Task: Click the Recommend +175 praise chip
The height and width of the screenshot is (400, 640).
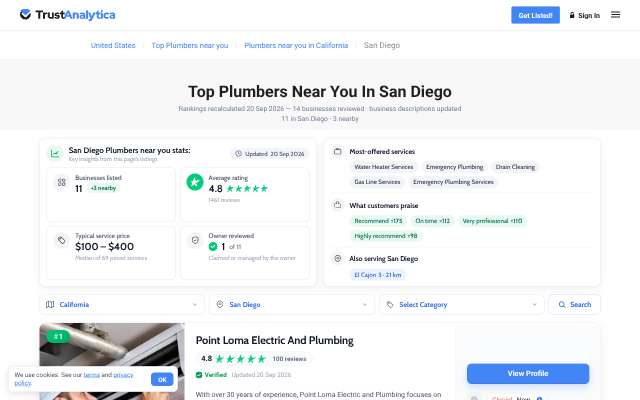Action: pyautogui.click(x=378, y=221)
